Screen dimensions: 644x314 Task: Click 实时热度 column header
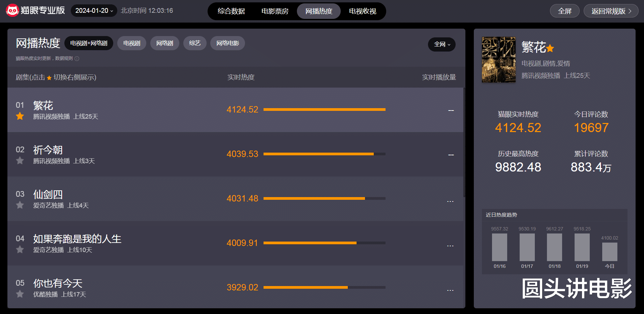241,77
